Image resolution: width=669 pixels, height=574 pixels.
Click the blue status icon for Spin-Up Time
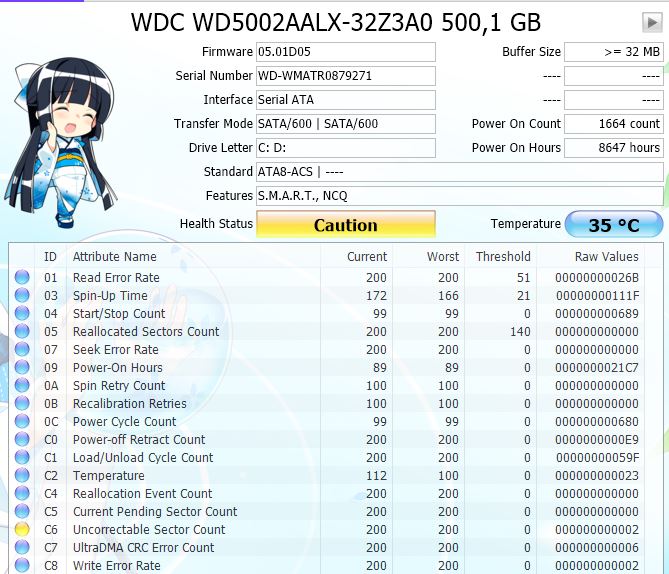tap(22, 295)
